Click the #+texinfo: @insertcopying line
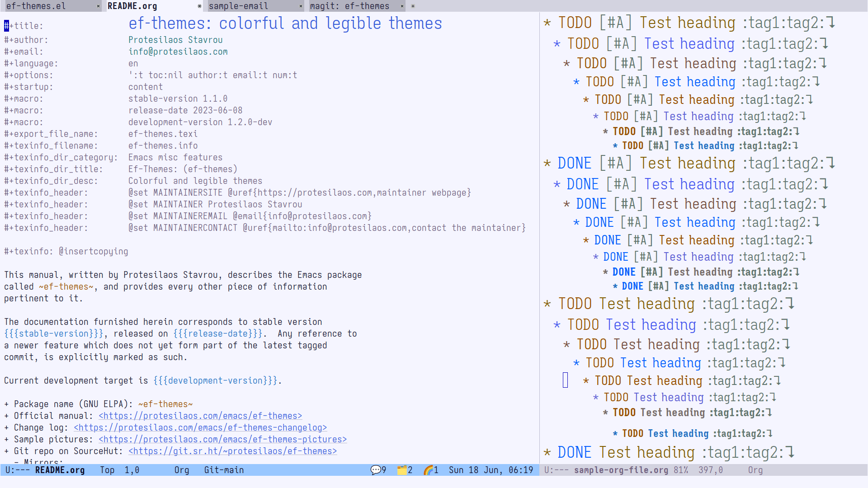Image resolution: width=868 pixels, height=488 pixels. point(66,251)
